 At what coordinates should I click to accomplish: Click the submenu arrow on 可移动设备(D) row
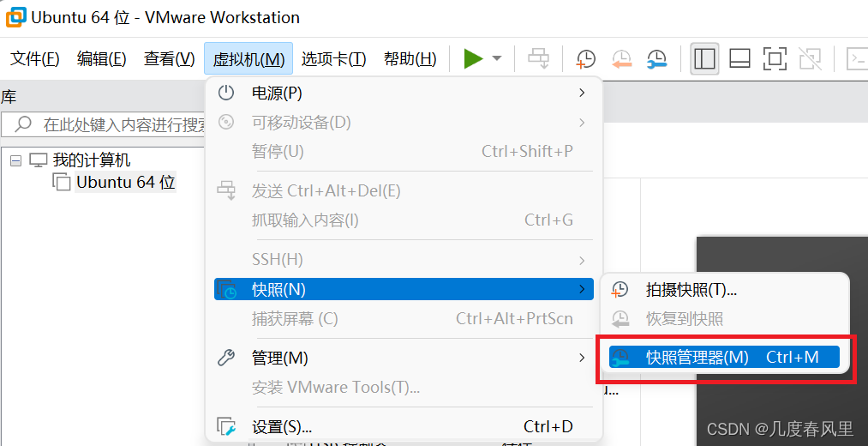tap(582, 122)
